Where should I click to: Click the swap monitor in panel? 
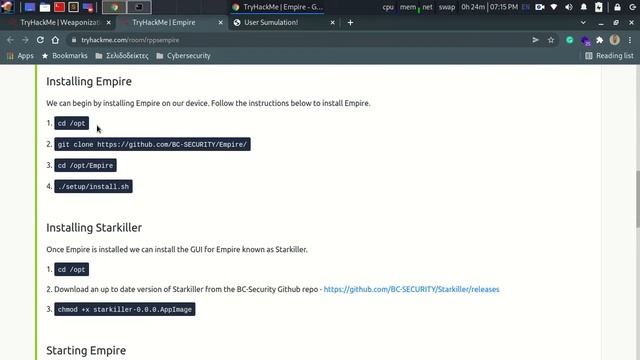[447, 7]
